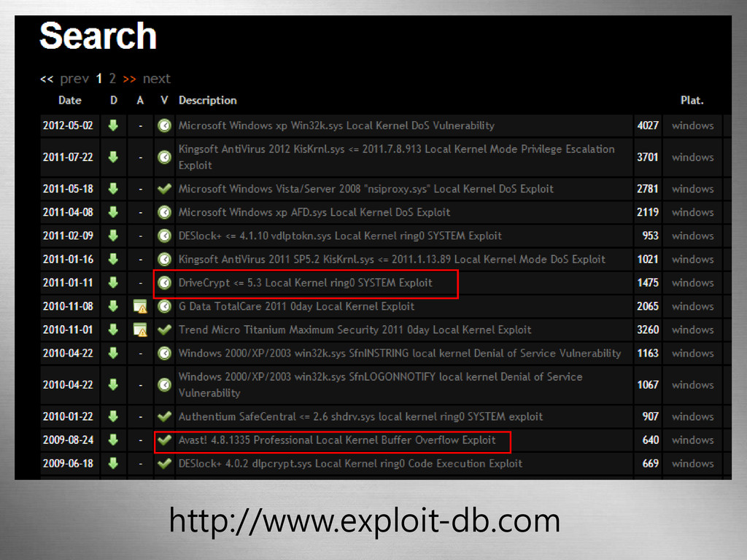Download the 2011-04-08 AFD.sys exploit
747x560 pixels.
pos(113,212)
